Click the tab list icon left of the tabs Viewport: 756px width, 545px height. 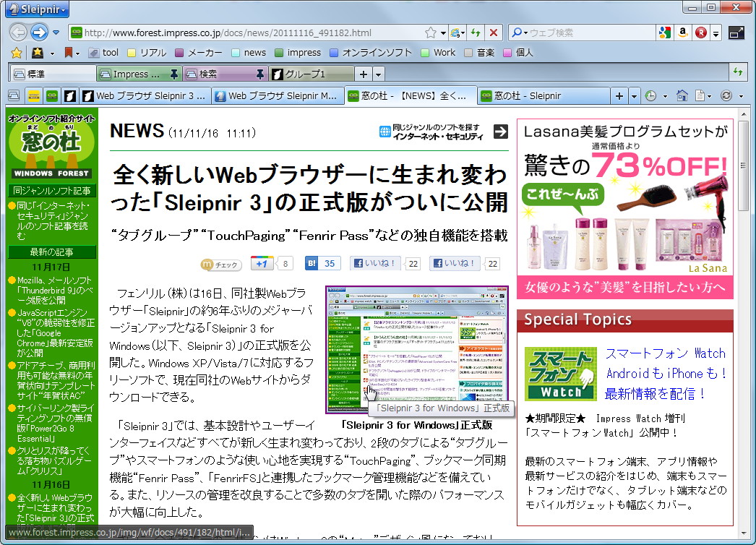pos(14,95)
